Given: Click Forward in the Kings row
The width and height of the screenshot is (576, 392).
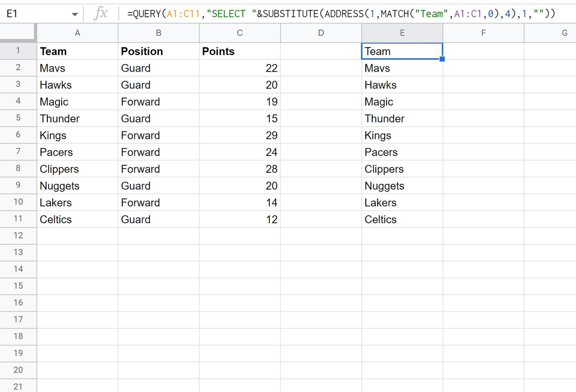Looking at the screenshot, I should point(158,135).
